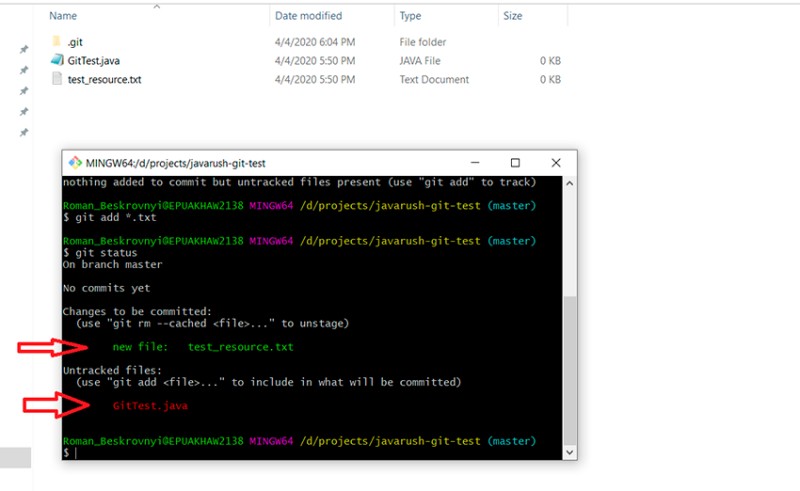Close the MINGW64 terminal window
This screenshot has height=491, width=800.
pyautogui.click(x=556, y=163)
